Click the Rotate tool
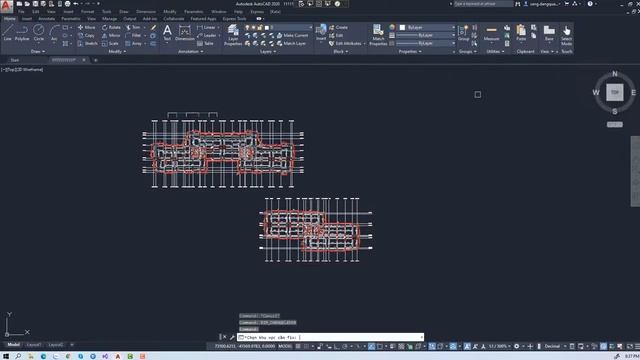 tap(111, 27)
